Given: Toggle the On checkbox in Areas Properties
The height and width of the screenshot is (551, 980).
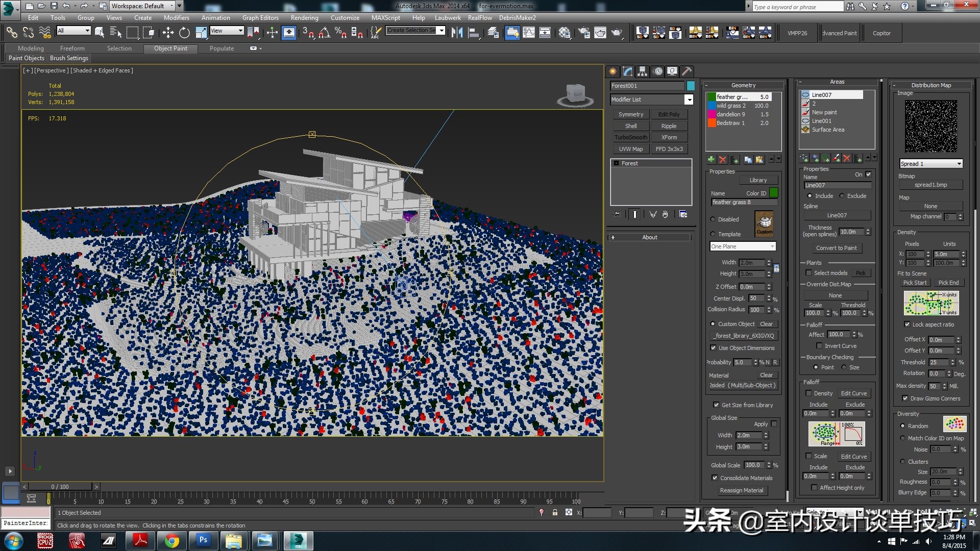Looking at the screenshot, I should (x=869, y=174).
